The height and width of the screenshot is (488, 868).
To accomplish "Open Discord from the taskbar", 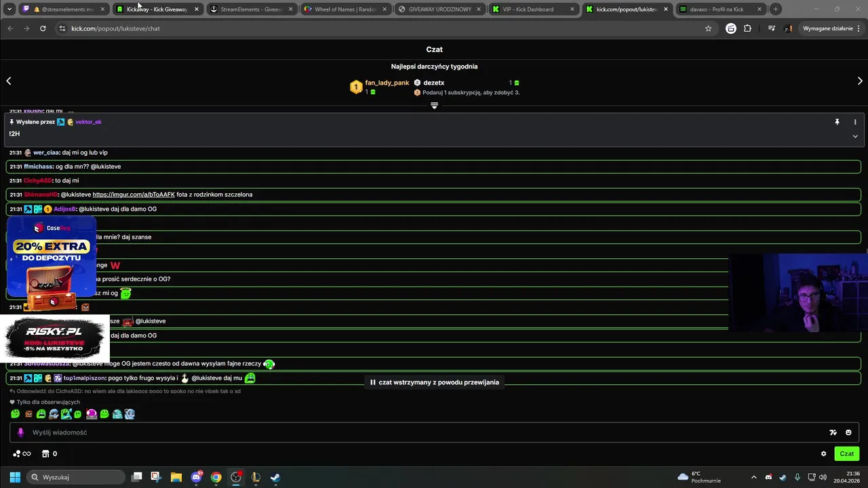I will click(x=196, y=477).
